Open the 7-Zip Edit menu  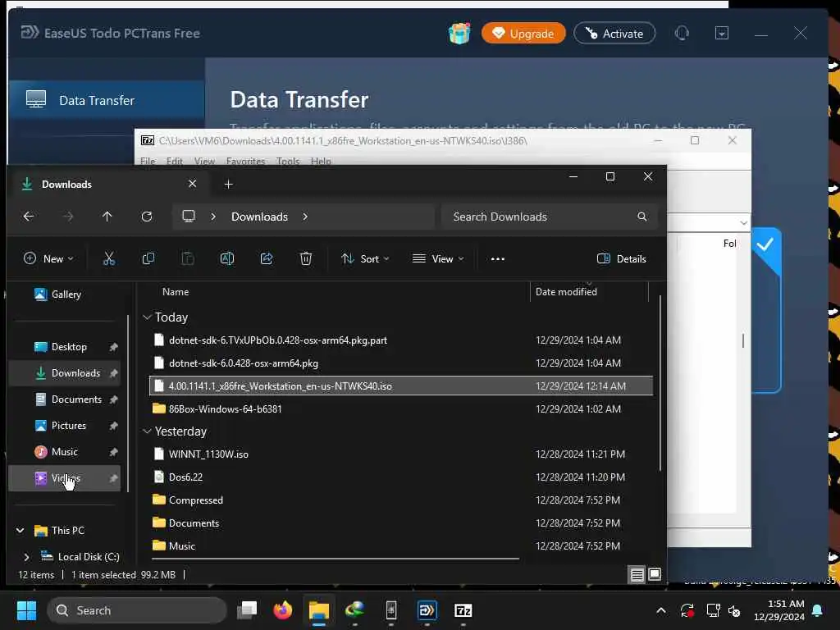(x=175, y=162)
